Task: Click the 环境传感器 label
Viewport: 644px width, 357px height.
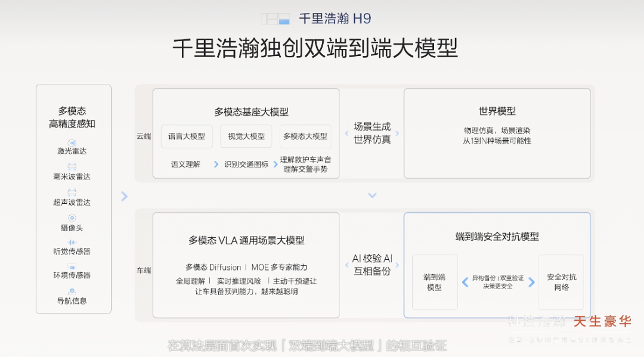Action: (72, 275)
